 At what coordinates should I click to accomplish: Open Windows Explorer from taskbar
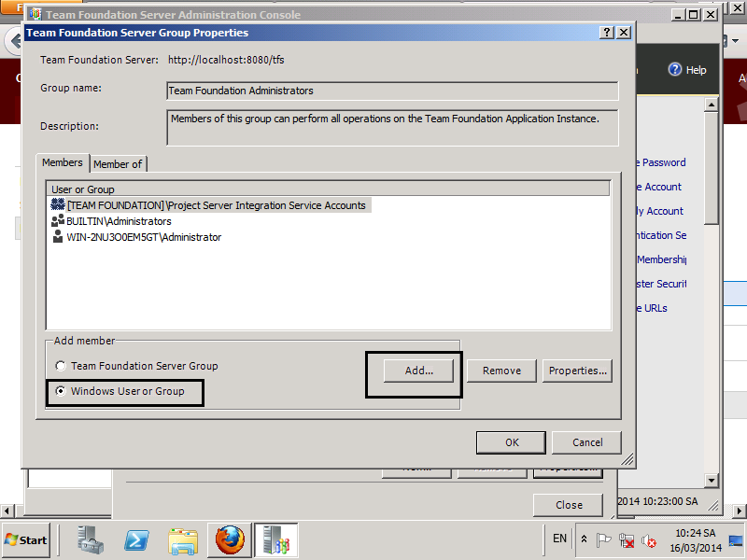coord(183,540)
